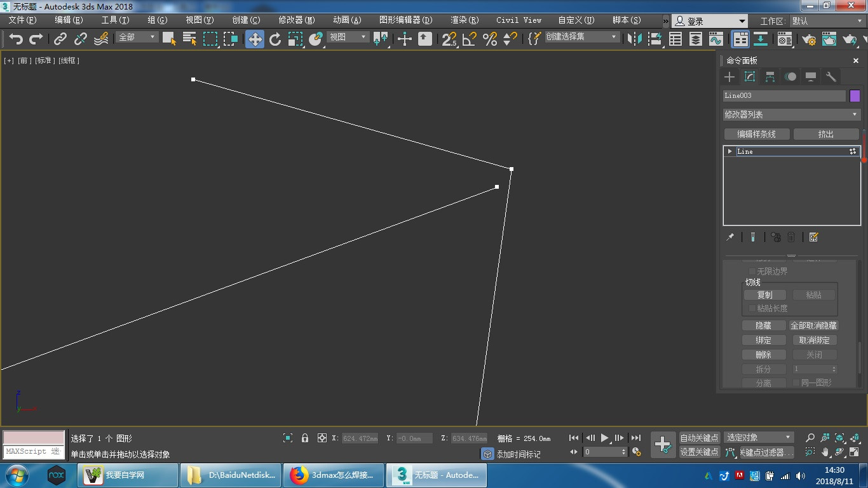Choose the Rectangular Selection Region icon
The image size is (868, 488).
coord(210,39)
